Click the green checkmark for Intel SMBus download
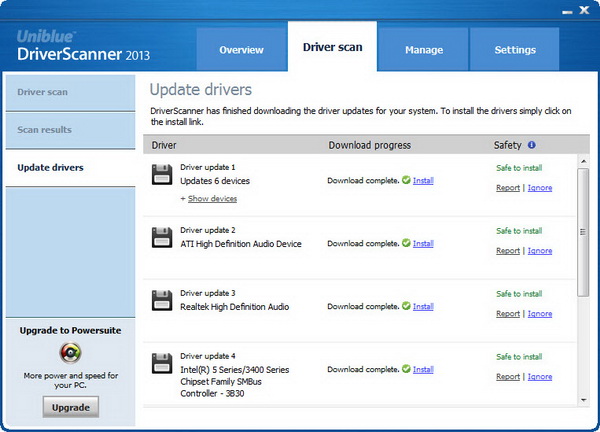Screen dimensions: 600x432 tap(406, 369)
